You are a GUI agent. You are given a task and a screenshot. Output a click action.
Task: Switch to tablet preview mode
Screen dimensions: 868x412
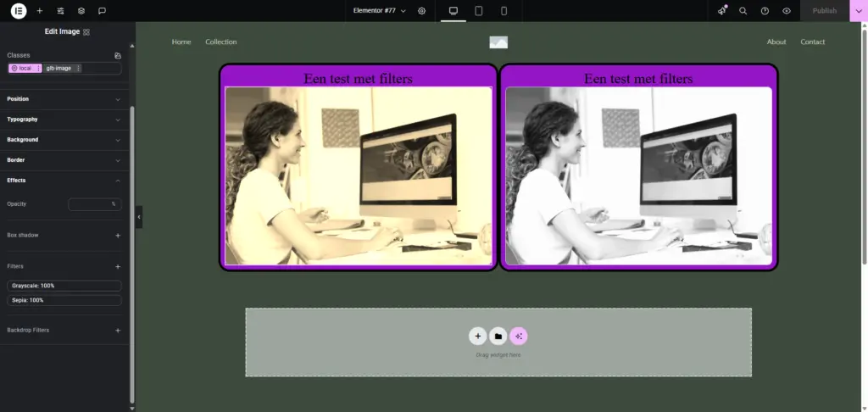coord(479,10)
